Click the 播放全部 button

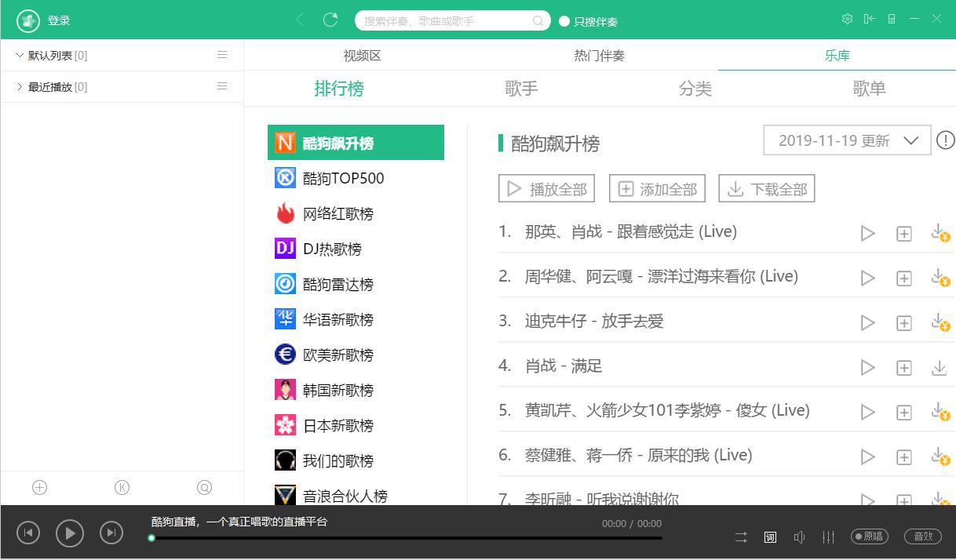(x=547, y=189)
